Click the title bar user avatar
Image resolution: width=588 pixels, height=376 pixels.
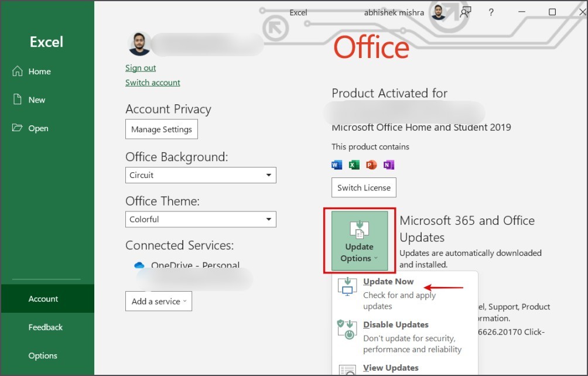pos(438,12)
